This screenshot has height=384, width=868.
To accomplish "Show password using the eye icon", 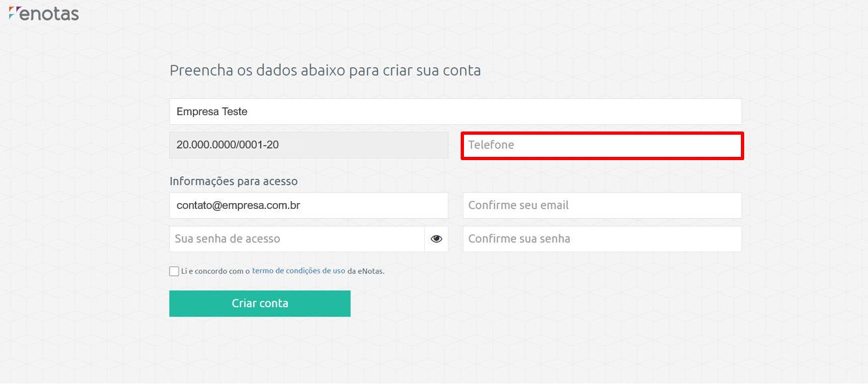I will (437, 239).
